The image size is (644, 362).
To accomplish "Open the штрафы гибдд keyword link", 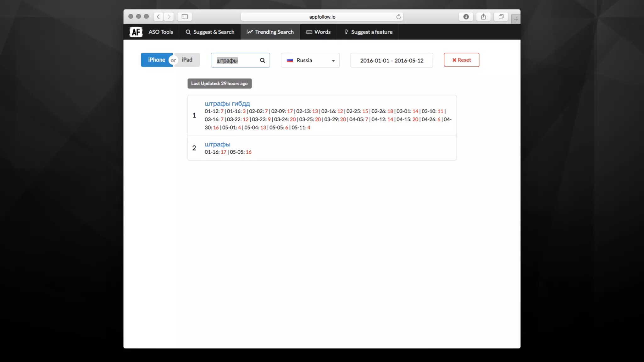I will [x=227, y=103].
